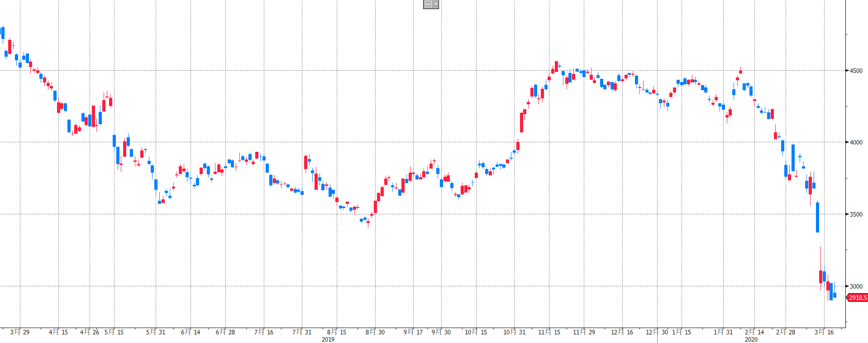Select the last blue candlestick at far right

pyautogui.click(x=835, y=295)
